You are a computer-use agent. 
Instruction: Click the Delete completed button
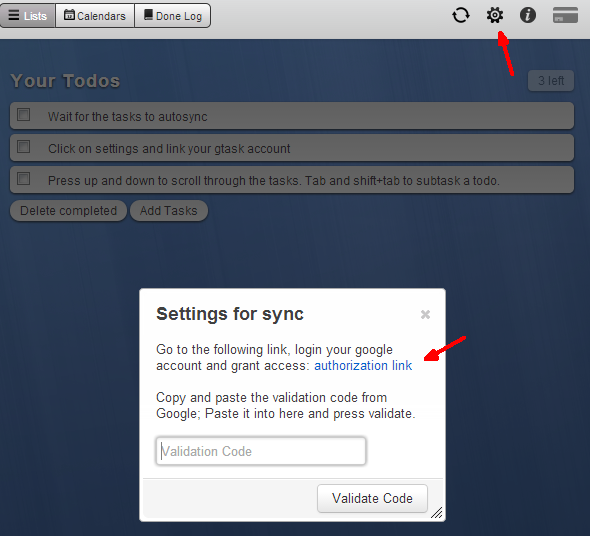point(68,211)
